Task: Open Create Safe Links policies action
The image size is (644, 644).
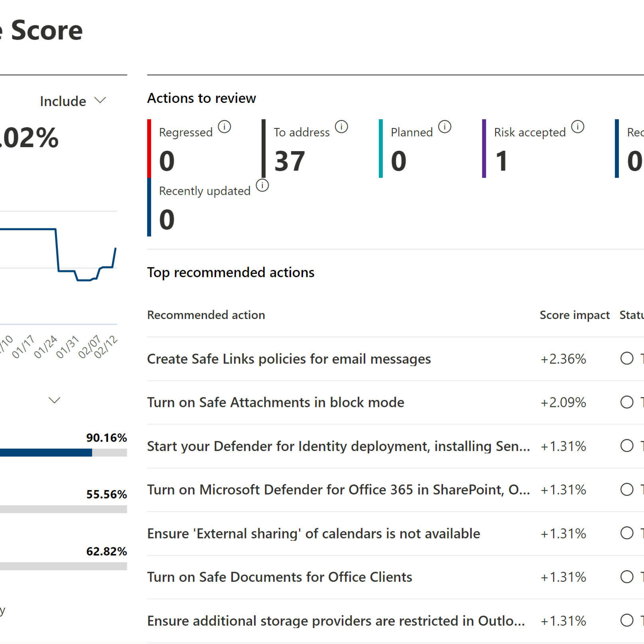Action: click(x=289, y=359)
